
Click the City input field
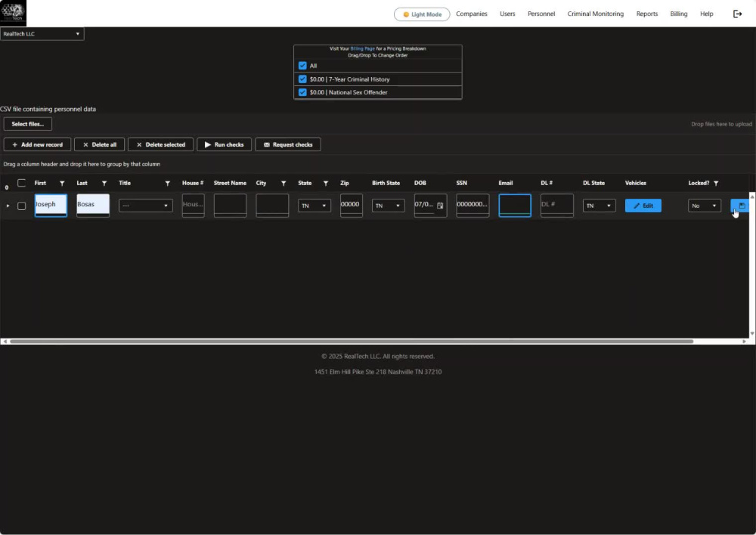tap(272, 206)
